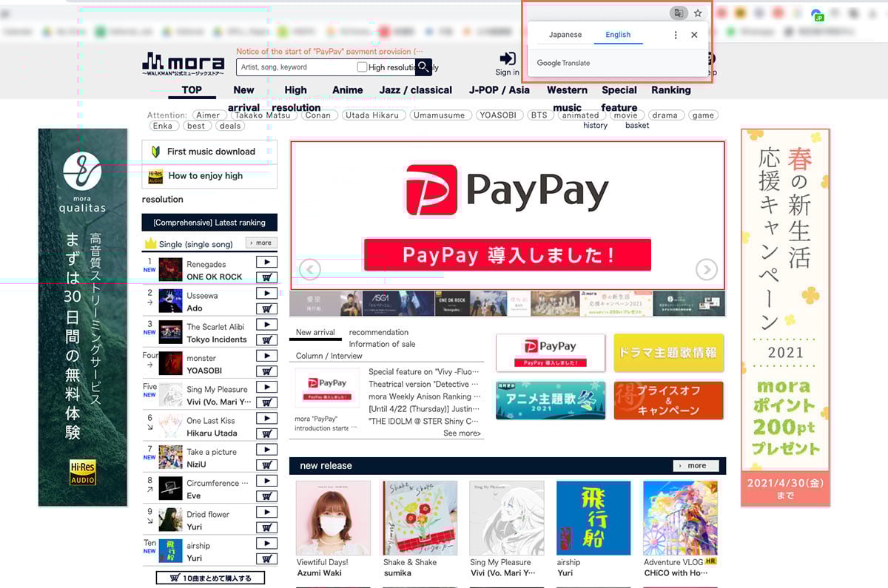This screenshot has width=888, height=588.
Task: Open the Shake & Shake album thumbnail
Action: point(420,518)
